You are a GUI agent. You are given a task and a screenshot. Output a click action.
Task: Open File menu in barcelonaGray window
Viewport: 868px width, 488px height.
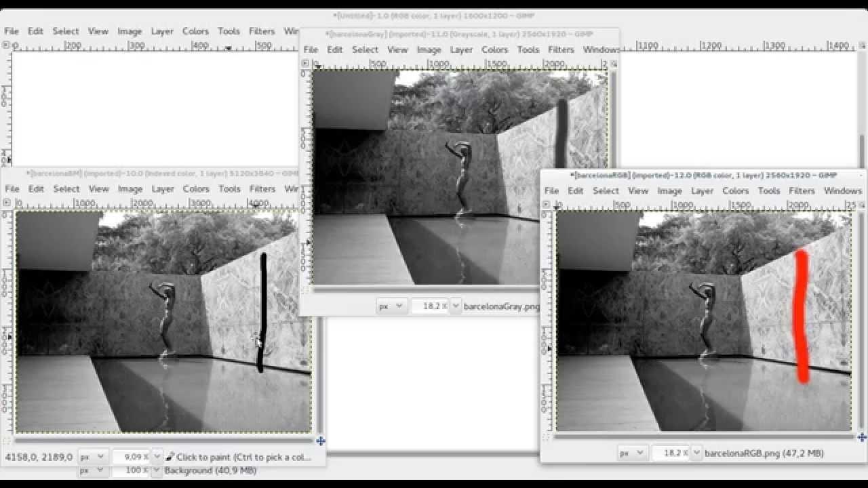coord(311,49)
